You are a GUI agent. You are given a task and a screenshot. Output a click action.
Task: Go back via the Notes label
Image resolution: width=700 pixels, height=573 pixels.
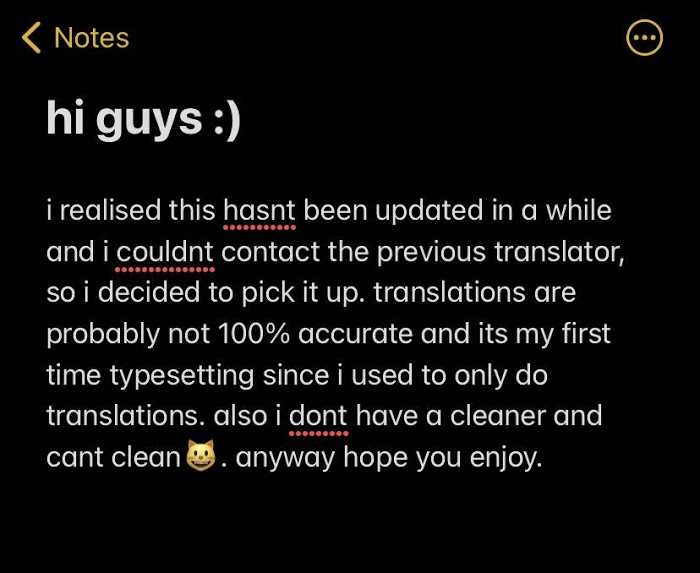click(x=91, y=38)
